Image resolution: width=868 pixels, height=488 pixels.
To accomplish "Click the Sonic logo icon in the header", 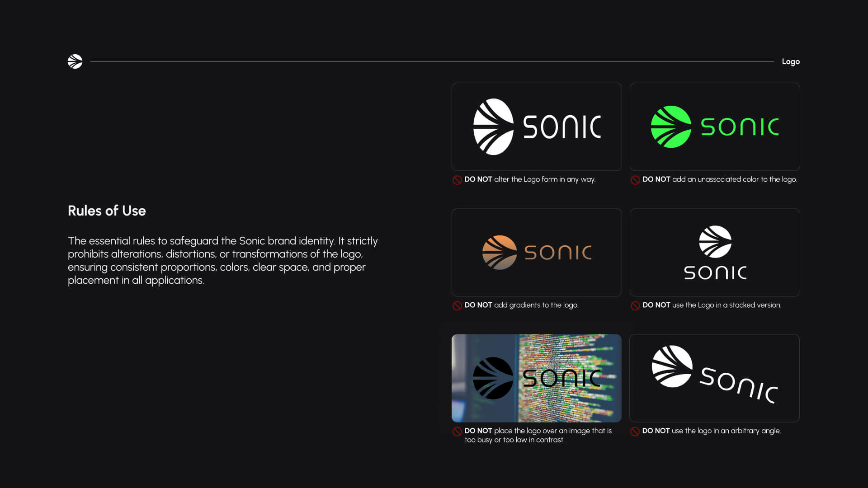I will pyautogui.click(x=75, y=61).
